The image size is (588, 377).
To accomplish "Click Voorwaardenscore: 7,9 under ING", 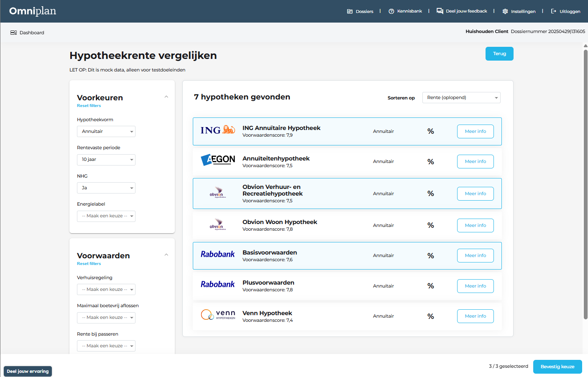I will click(x=268, y=135).
